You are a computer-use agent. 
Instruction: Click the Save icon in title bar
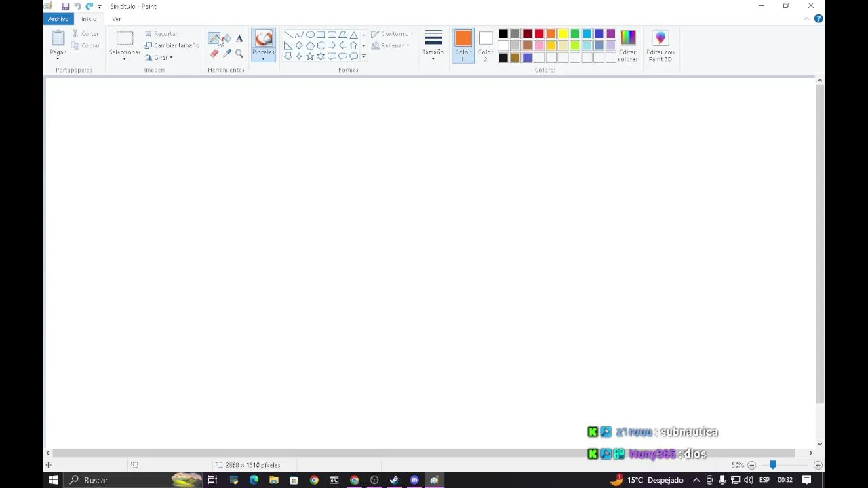tap(65, 6)
